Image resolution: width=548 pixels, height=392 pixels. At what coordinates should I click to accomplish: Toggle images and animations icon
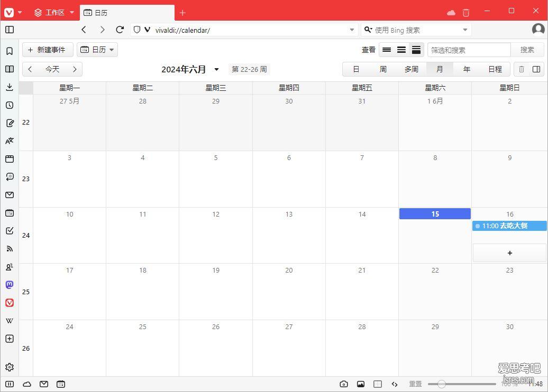pyautogui.click(x=361, y=384)
